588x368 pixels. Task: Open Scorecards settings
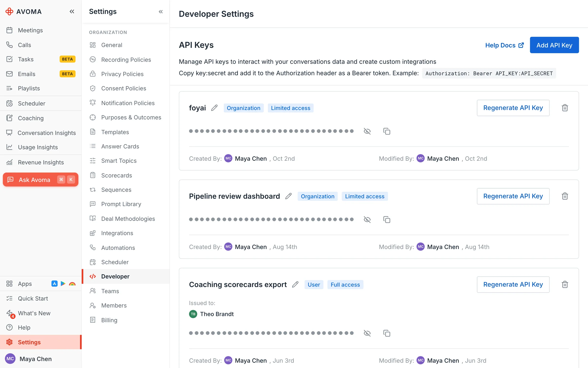(125, 175)
